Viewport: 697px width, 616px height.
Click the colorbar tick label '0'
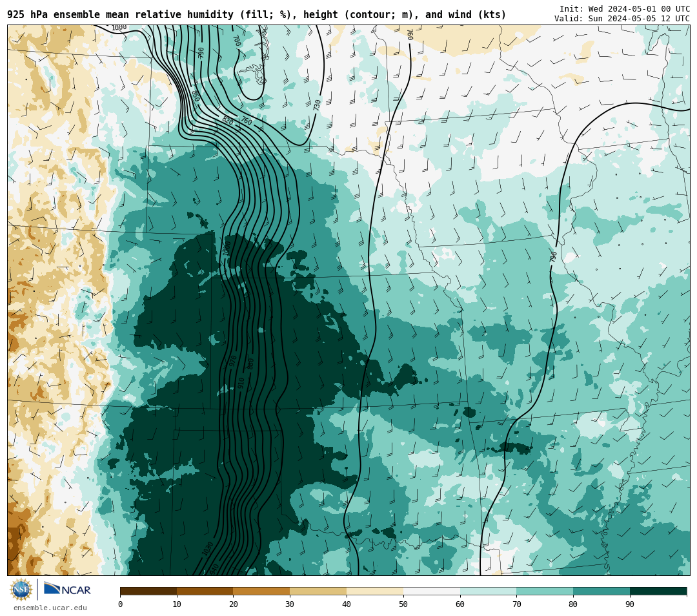(x=121, y=604)
